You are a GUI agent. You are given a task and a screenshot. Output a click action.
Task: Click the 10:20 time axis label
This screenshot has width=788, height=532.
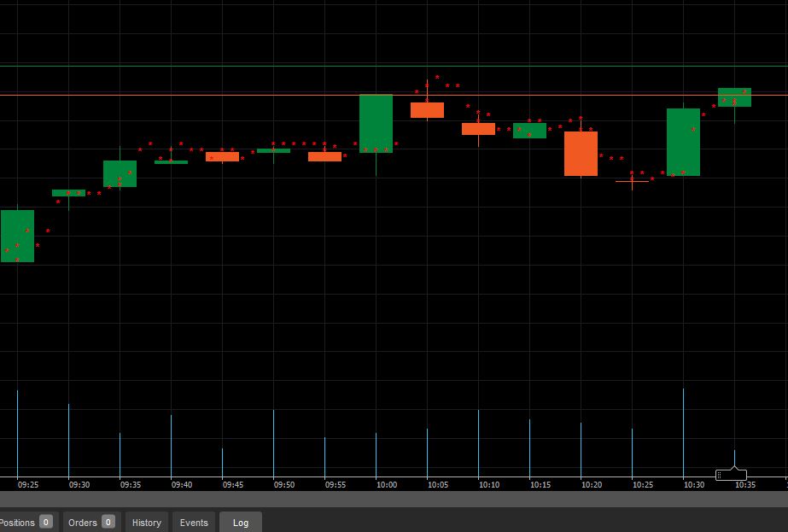[592, 485]
